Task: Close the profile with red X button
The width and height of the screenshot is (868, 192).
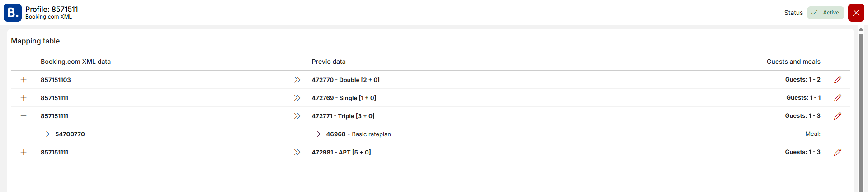Action: tap(856, 13)
